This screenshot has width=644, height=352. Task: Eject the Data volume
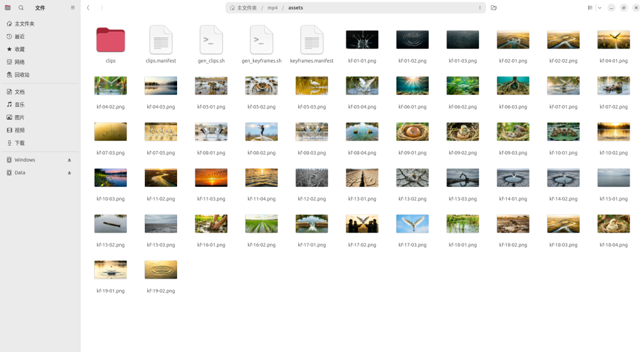pyautogui.click(x=69, y=172)
